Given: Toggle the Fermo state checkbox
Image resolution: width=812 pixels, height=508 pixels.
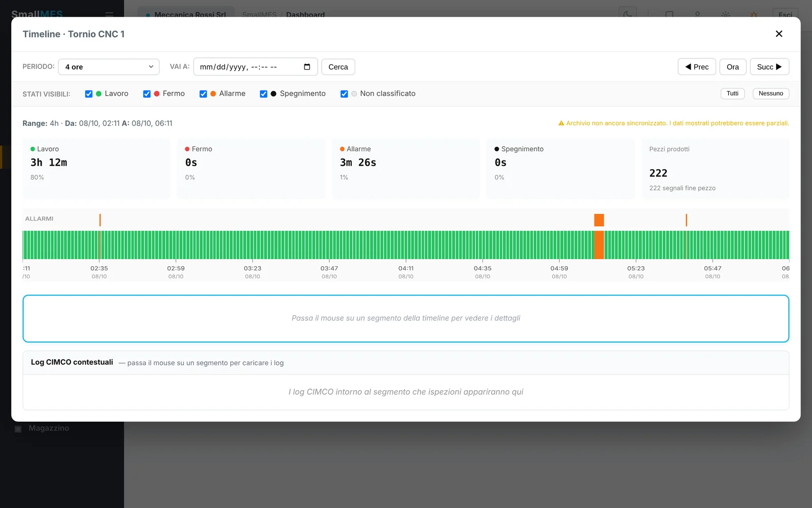Looking at the screenshot, I should 147,94.
